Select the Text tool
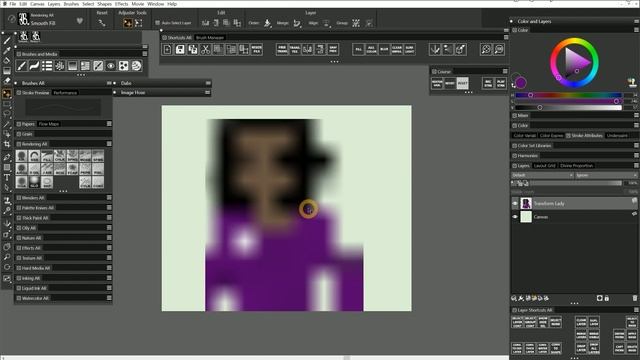The image size is (640, 360). tap(7, 177)
